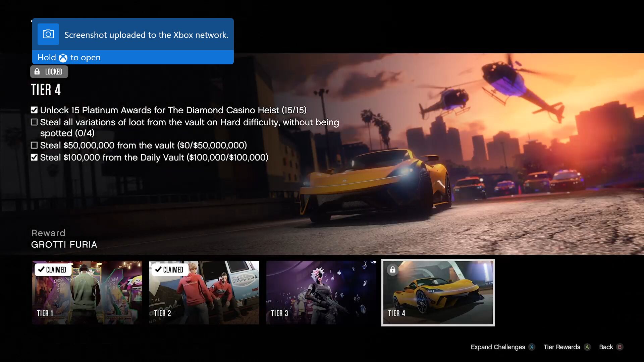The width and height of the screenshot is (644, 362).
Task: Expand Challenges using the bottom label
Action: [498, 347]
